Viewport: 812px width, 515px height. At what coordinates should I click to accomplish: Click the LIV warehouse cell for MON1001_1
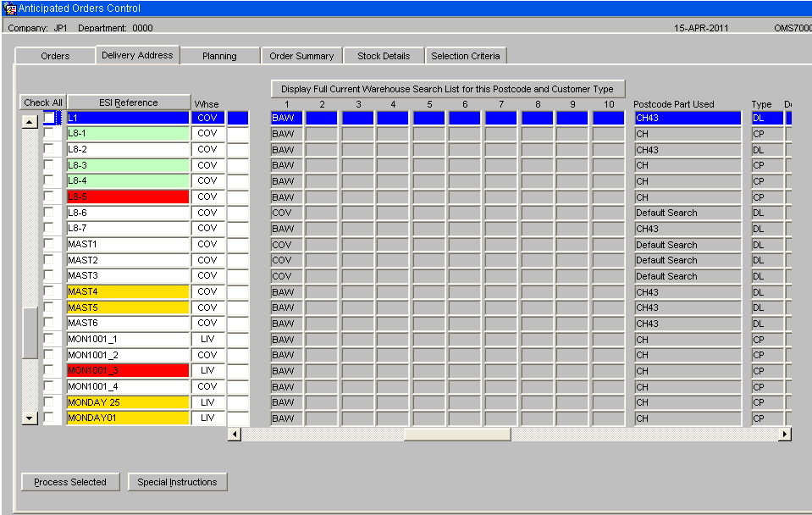point(207,339)
